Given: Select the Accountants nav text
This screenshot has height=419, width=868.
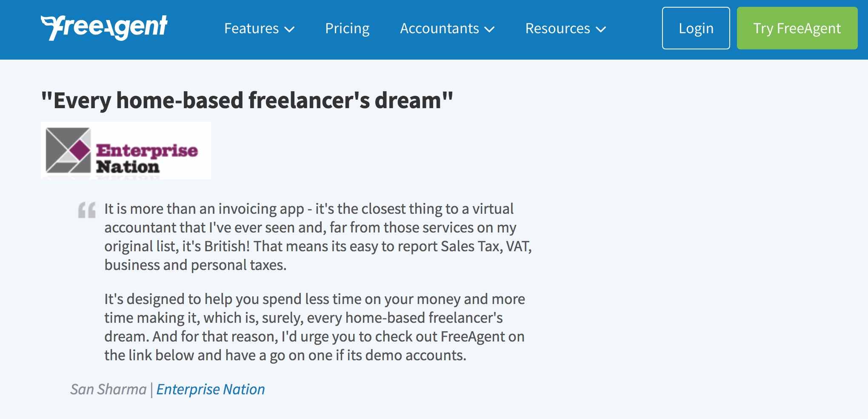Looking at the screenshot, I should point(439,29).
